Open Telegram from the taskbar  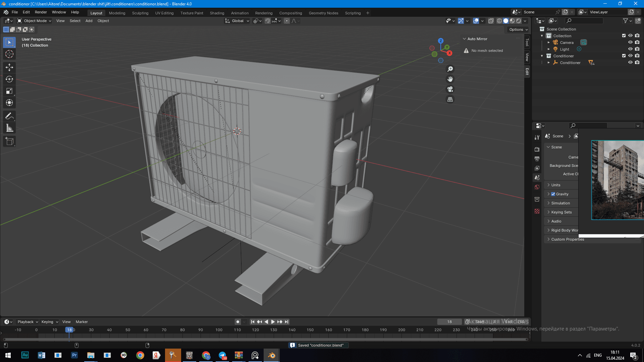[x=222, y=355]
